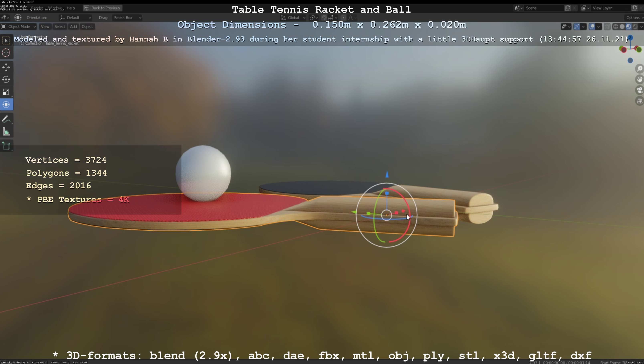Switch to wireframe shading mode

(616, 26)
